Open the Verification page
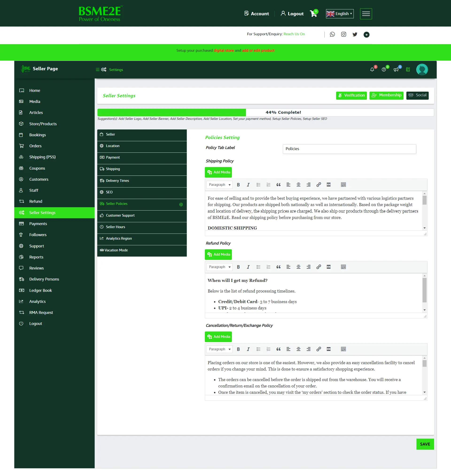This screenshot has height=476, width=451. 351,95
